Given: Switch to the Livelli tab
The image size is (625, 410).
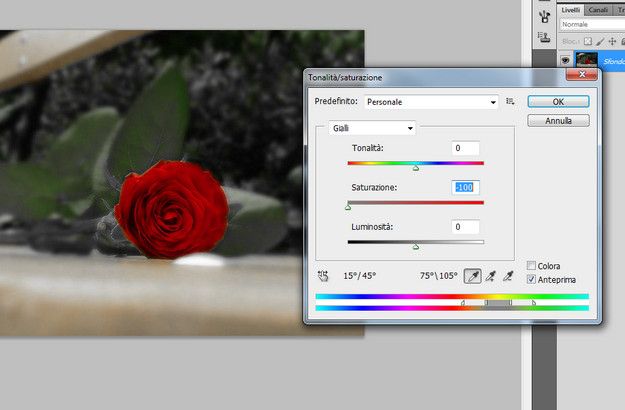Looking at the screenshot, I should point(571,10).
